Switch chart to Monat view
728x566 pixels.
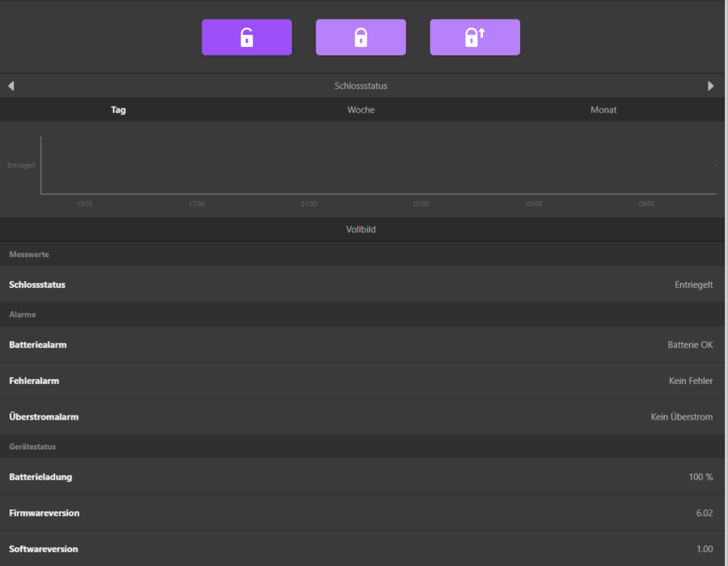point(603,110)
